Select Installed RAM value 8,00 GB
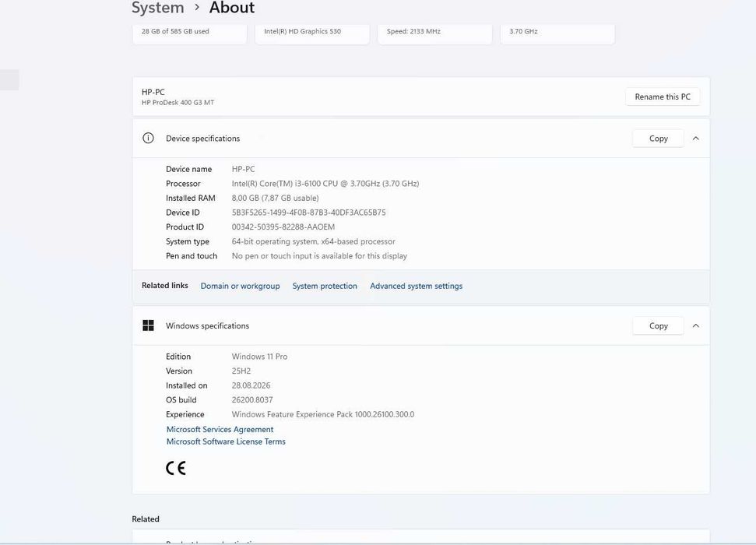 [x=275, y=198]
